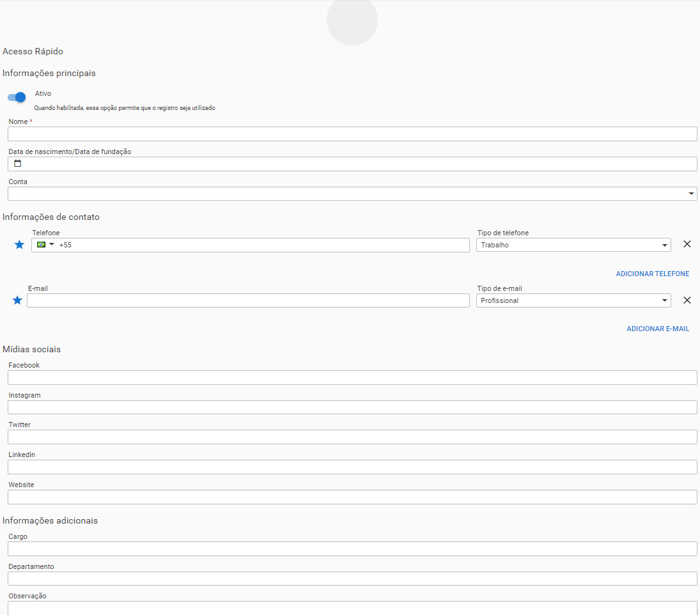Toggle the Ativo switch

coord(17,97)
